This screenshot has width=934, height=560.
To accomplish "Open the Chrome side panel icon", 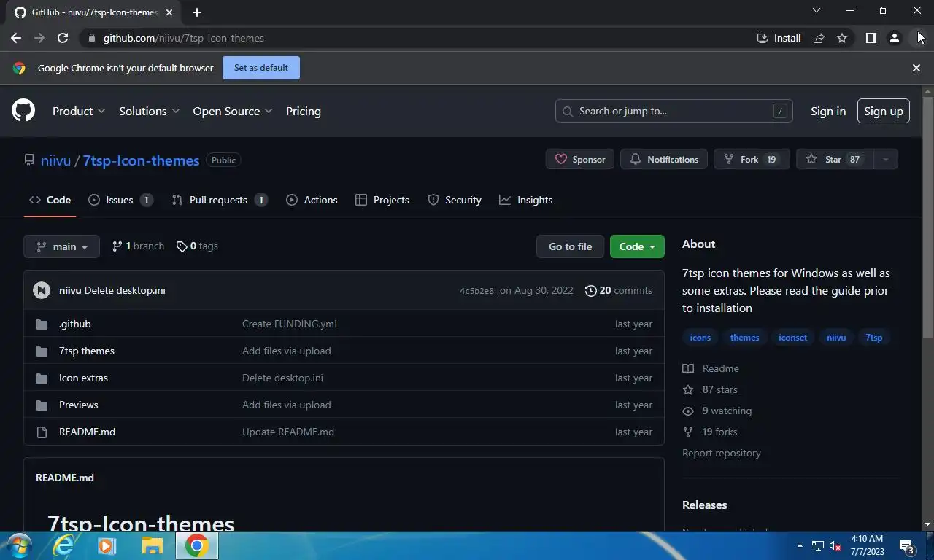I will point(871,38).
